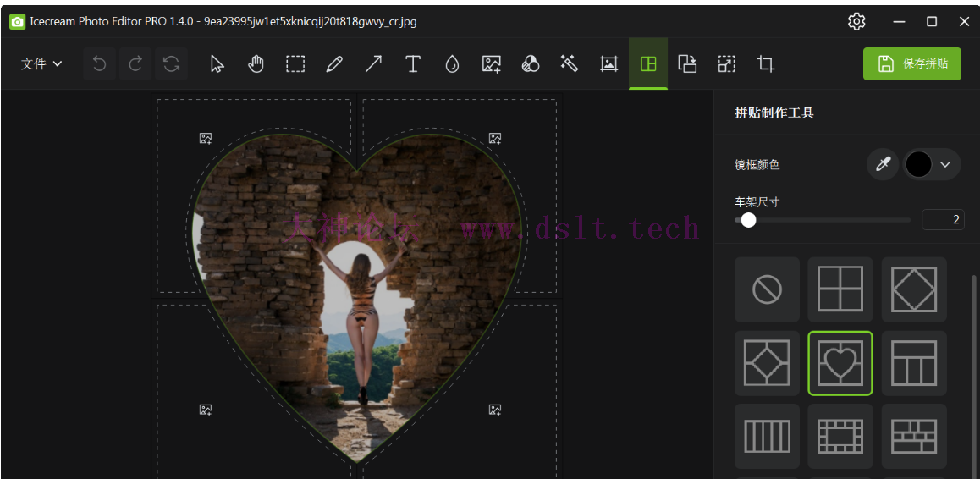Select the brick pattern layout
This screenshot has width=980, height=479.
tap(914, 436)
